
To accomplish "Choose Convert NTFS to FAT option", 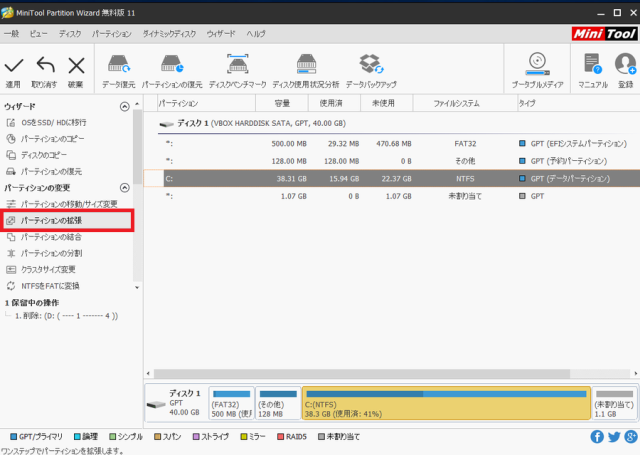I will coord(42,286).
